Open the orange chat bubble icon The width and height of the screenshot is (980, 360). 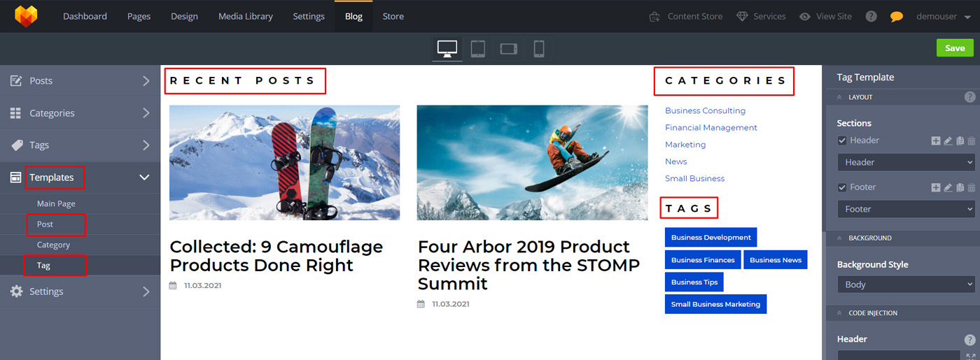896,16
